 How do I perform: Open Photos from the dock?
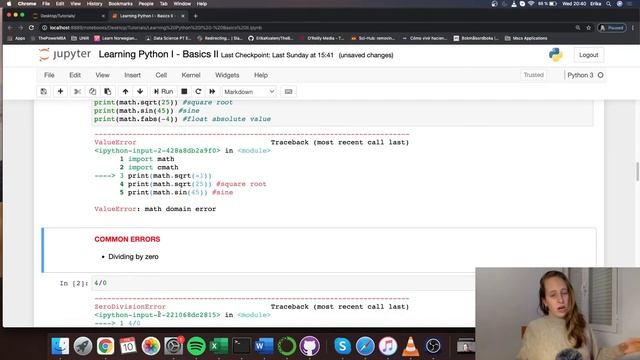151,346
